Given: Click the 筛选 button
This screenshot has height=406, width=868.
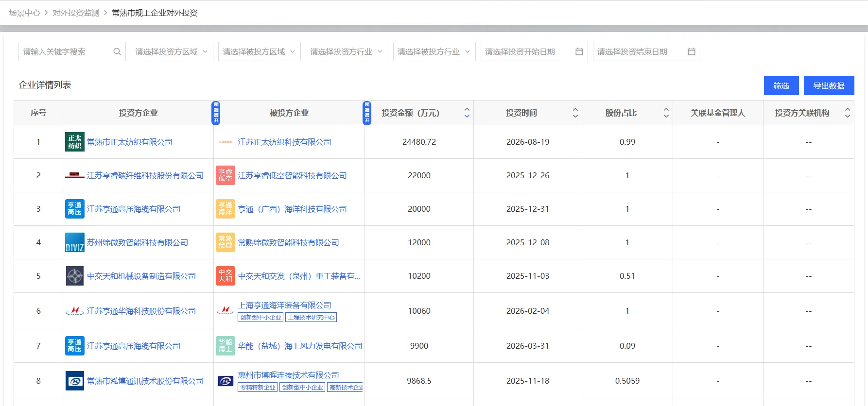Looking at the screenshot, I should click(x=781, y=85).
